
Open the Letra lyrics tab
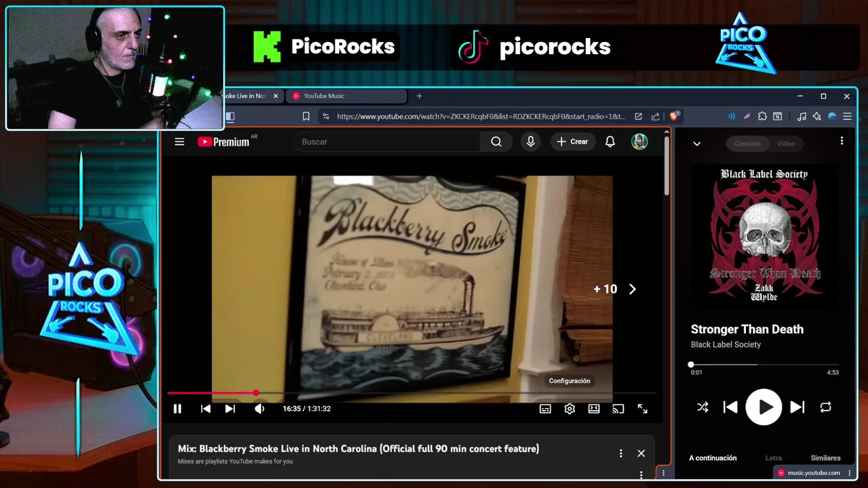pyautogui.click(x=774, y=458)
